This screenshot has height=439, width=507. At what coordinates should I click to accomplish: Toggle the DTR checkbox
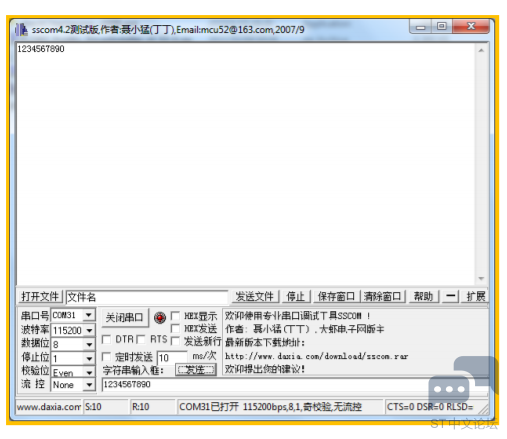click(106, 339)
